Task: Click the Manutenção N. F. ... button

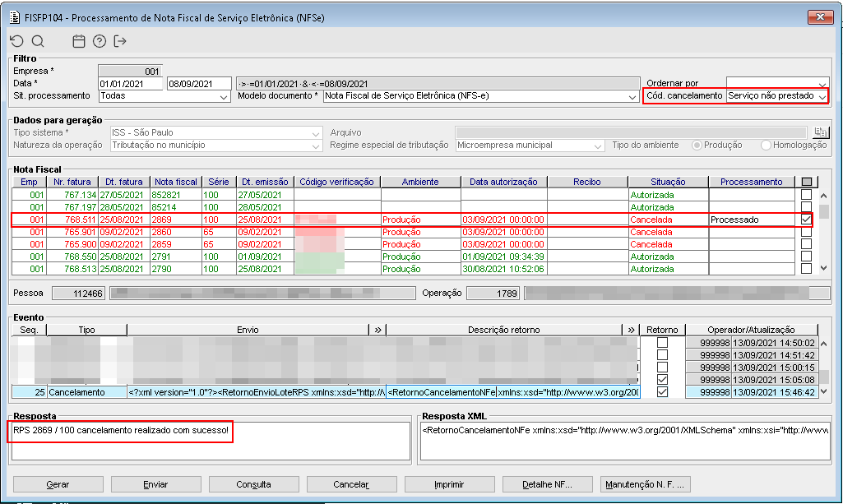Action: pos(645,484)
